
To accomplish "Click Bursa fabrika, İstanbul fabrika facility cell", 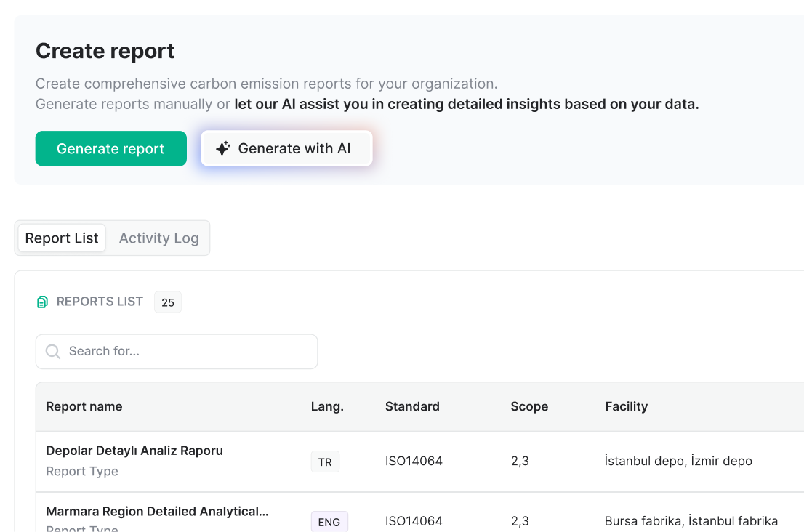I will tap(691, 520).
